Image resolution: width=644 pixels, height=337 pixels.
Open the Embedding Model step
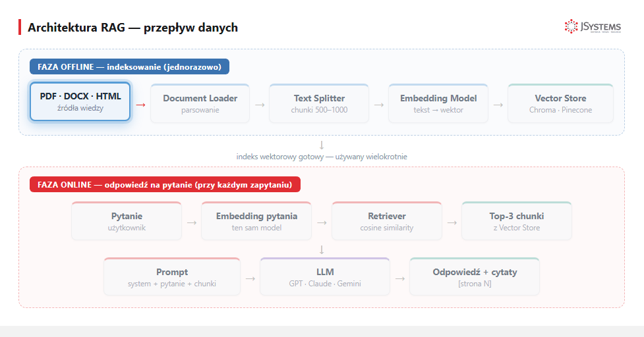(x=438, y=103)
